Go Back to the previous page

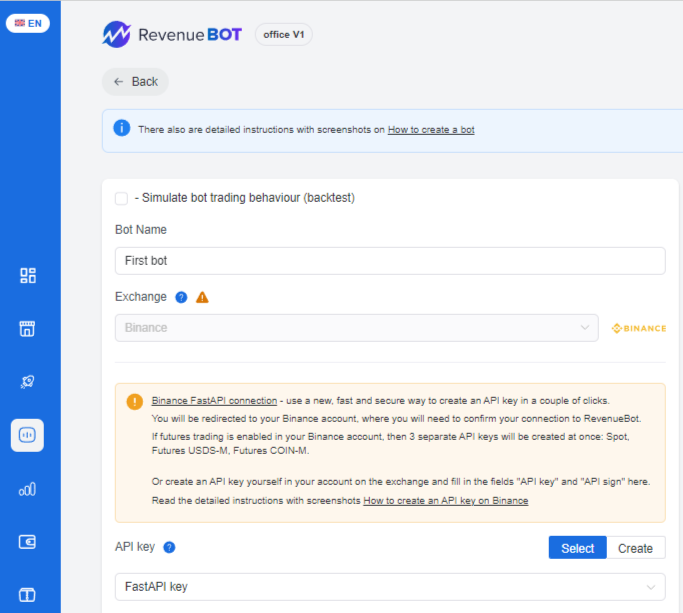(135, 82)
